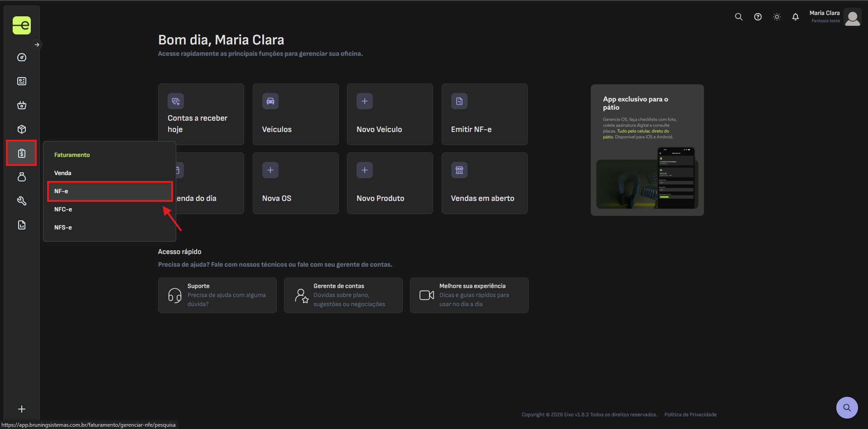Click store icon on Vendas em aberto
Viewport: 868px width, 429px height.
click(x=459, y=170)
